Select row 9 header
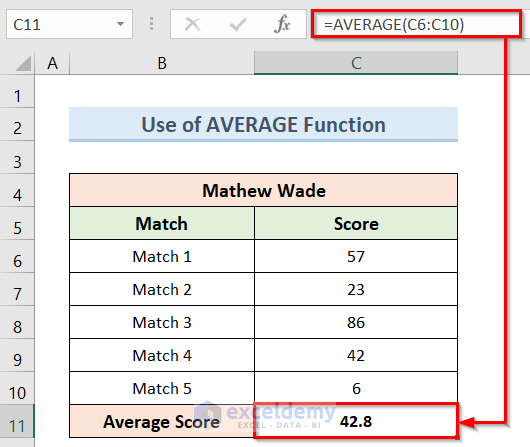This screenshot has height=447, width=530. 17,355
